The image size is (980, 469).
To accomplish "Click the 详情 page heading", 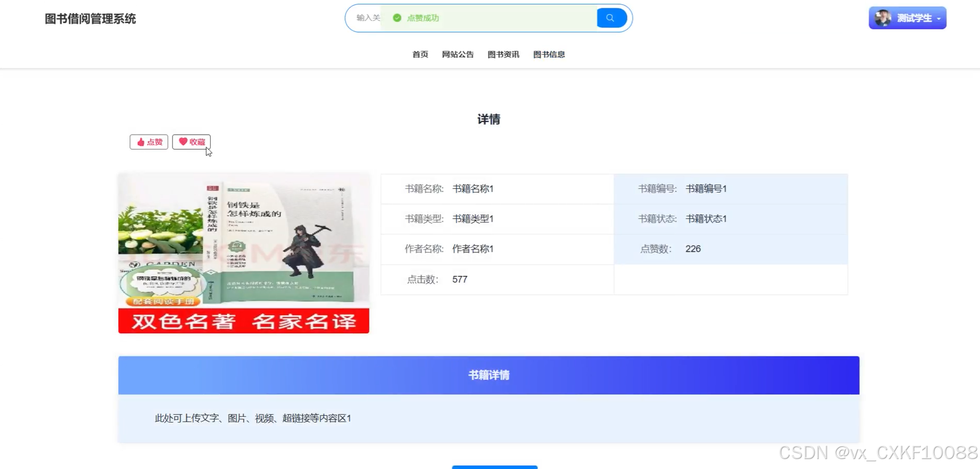I will tap(489, 119).
